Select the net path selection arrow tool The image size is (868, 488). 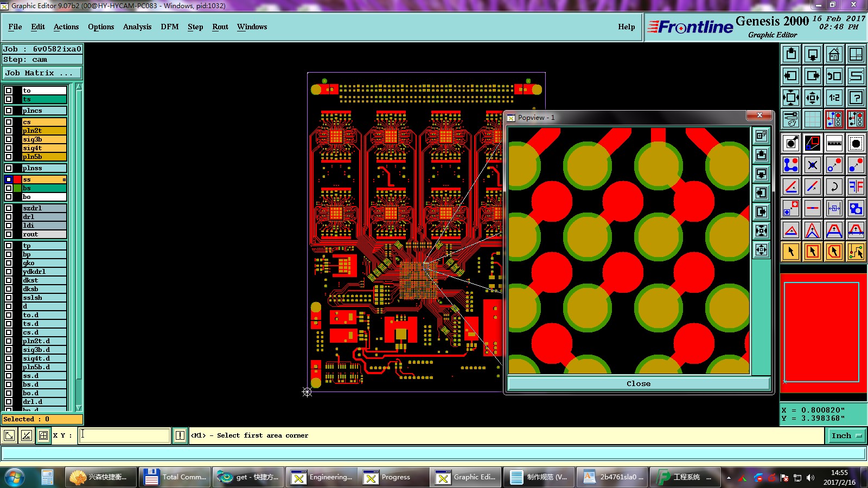(856, 252)
